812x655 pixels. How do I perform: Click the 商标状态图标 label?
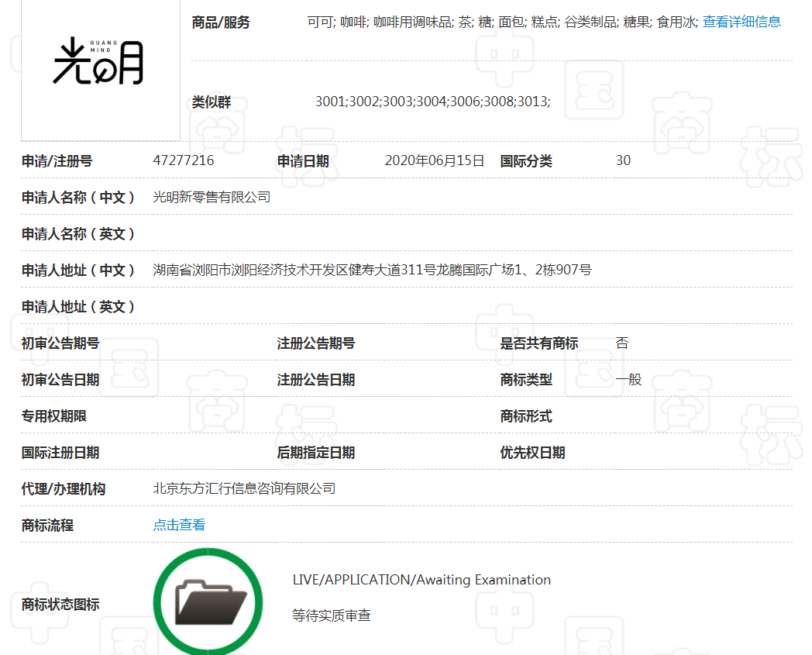(60, 605)
